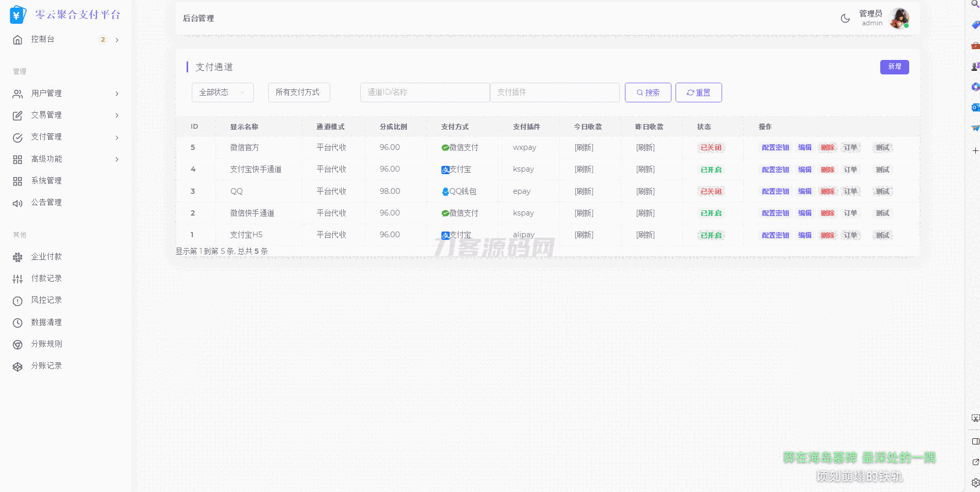Click the platform logo icon
This screenshot has height=492, width=980.
[x=18, y=15]
